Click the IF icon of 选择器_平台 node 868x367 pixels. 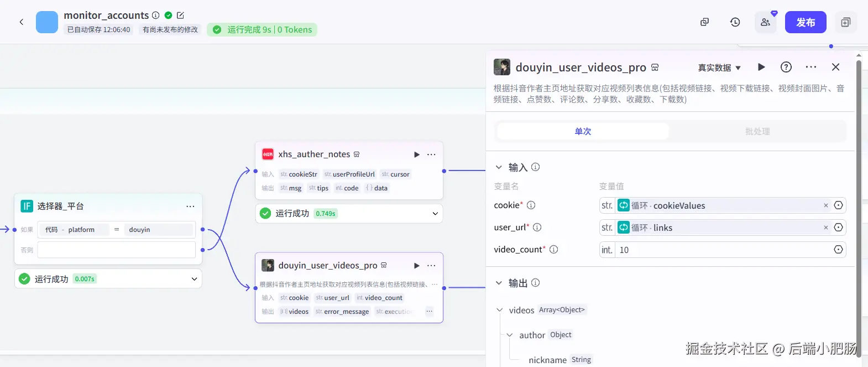(x=27, y=206)
